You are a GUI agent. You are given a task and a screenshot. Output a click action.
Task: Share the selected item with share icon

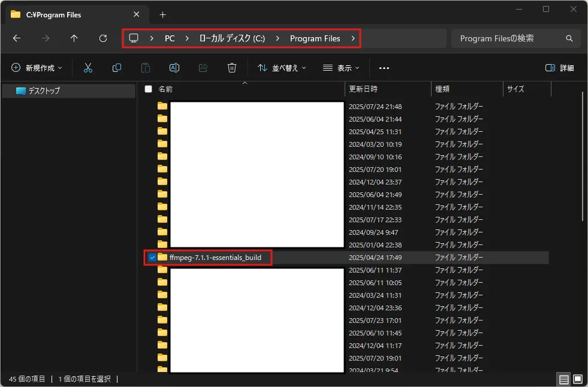click(x=203, y=68)
